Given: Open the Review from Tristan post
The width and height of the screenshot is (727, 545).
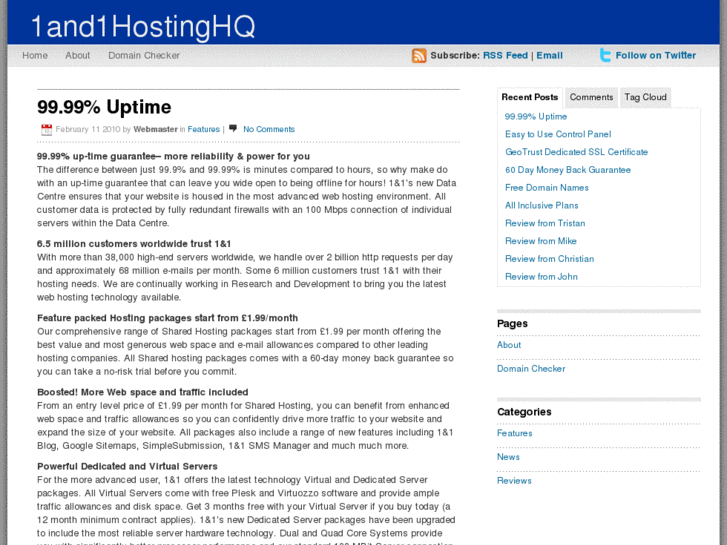Looking at the screenshot, I should pos(545,223).
